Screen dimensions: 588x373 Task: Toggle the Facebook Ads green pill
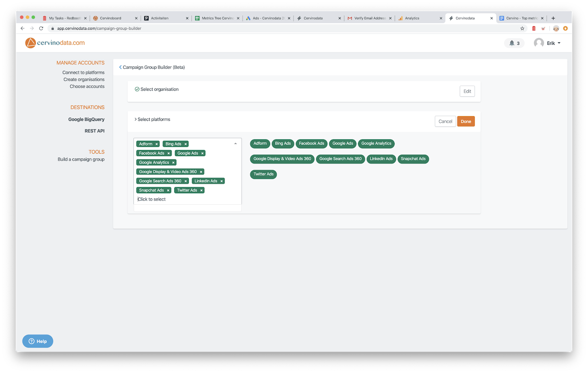(311, 144)
